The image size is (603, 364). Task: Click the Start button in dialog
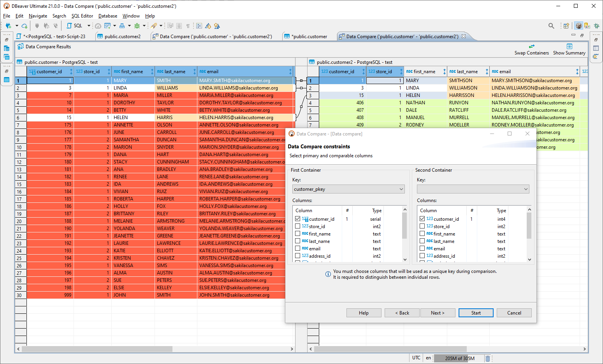click(476, 313)
